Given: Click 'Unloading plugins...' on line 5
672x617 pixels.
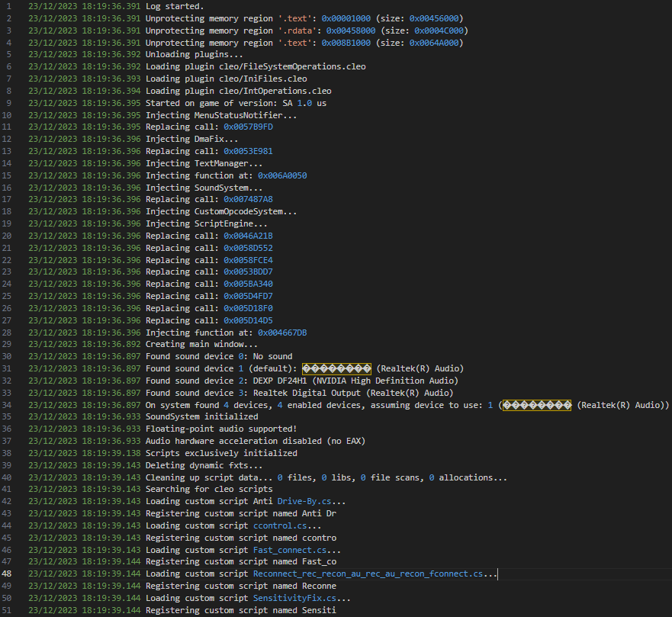Looking at the screenshot, I should pyautogui.click(x=194, y=55).
